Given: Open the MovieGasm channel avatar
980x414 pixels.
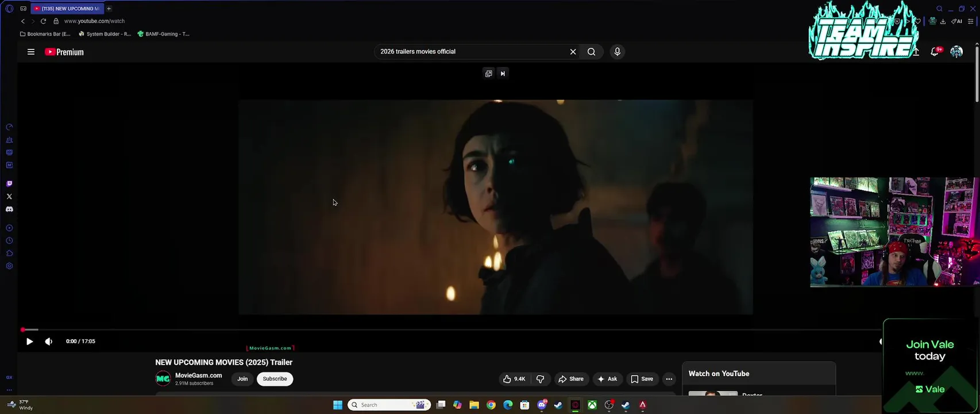Looking at the screenshot, I should tap(163, 379).
